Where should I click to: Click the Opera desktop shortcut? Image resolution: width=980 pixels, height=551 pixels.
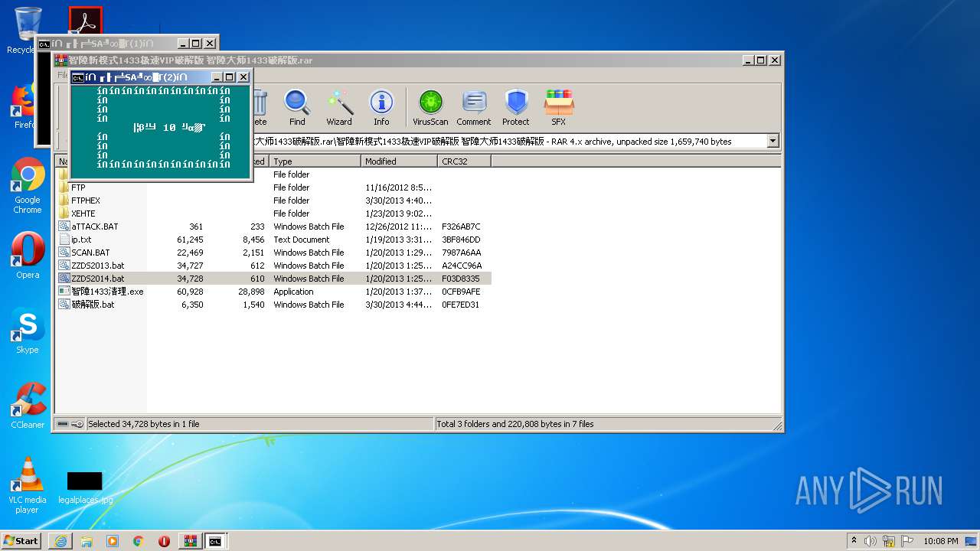pyautogui.click(x=28, y=255)
